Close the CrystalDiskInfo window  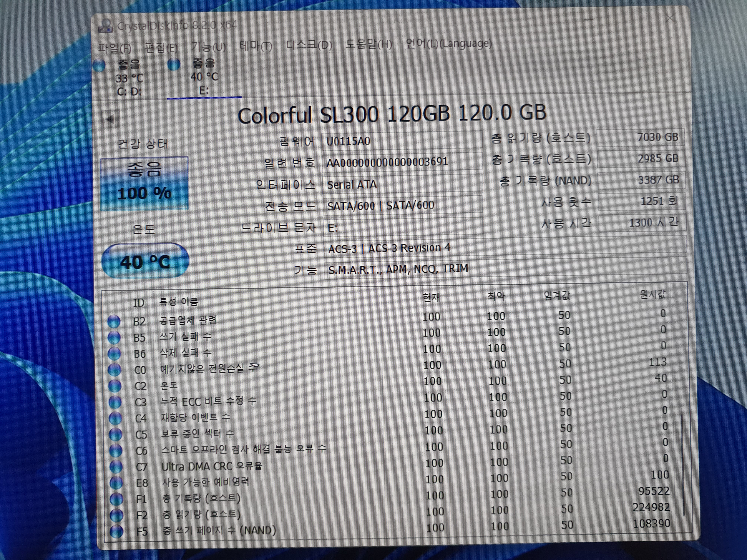(670, 18)
